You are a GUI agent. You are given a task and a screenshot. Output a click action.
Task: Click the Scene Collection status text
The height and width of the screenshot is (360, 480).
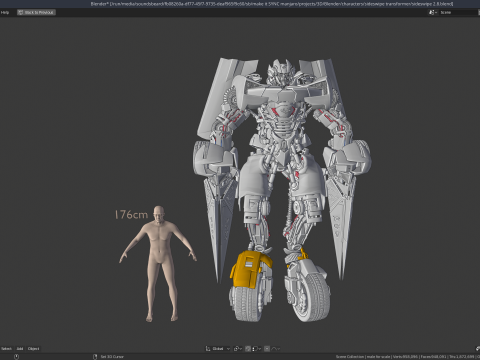pyautogui.click(x=350, y=357)
